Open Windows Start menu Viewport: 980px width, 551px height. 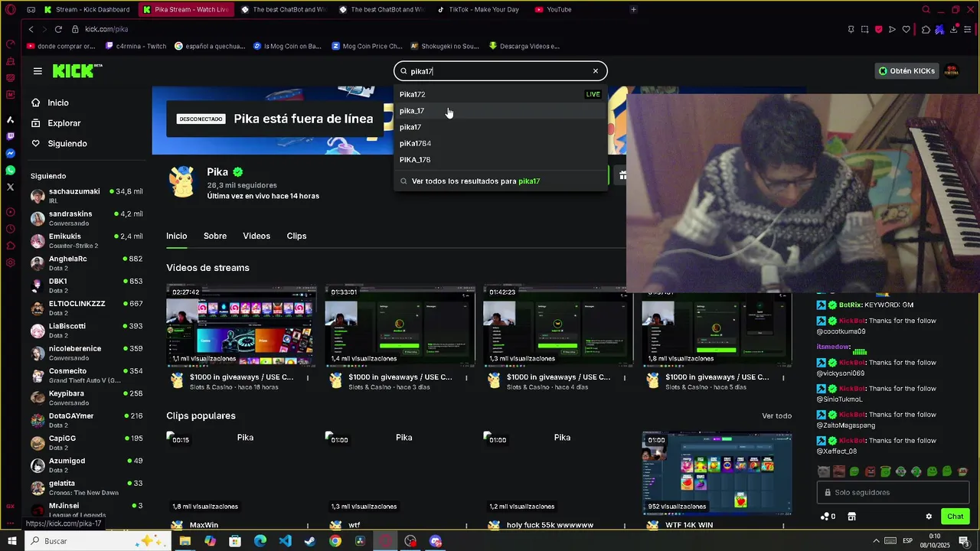tap(11, 541)
